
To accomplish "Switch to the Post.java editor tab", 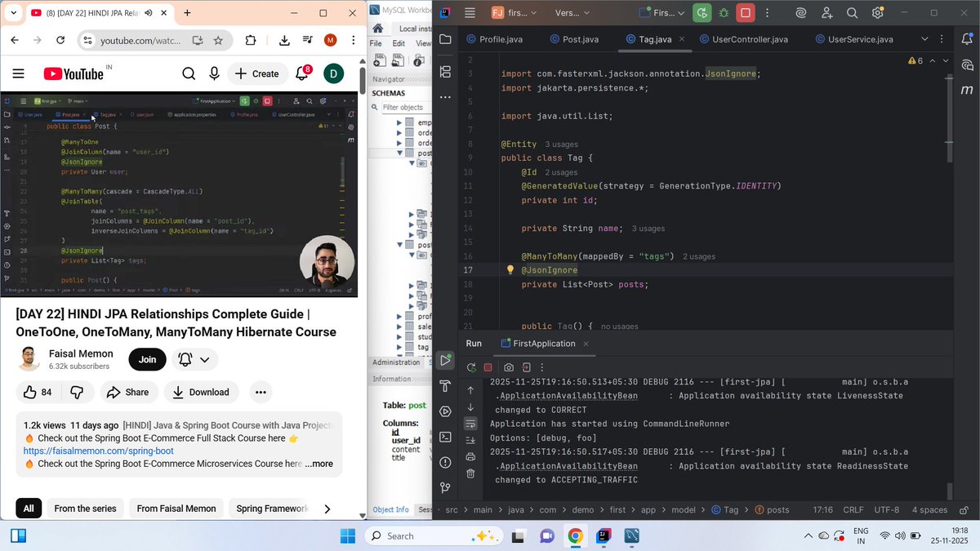I will pos(576,39).
